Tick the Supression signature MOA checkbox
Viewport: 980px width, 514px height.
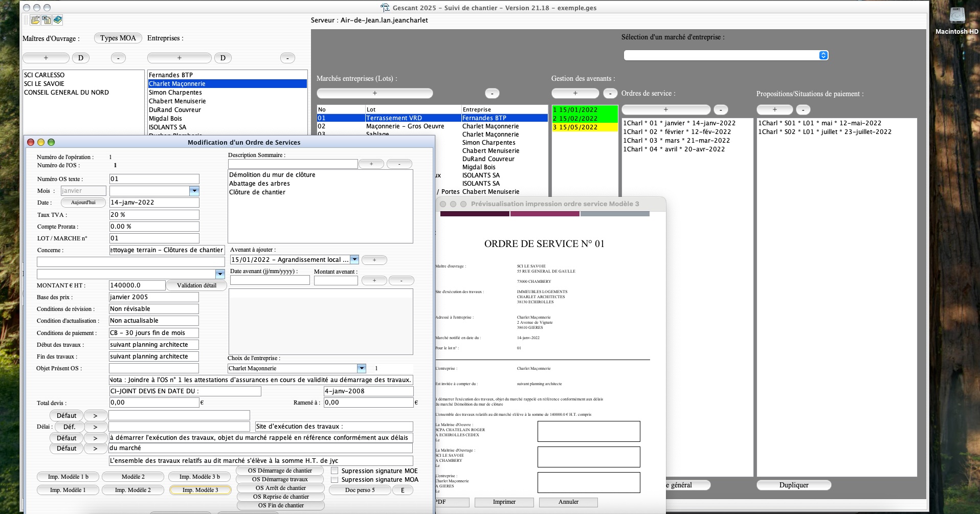335,479
